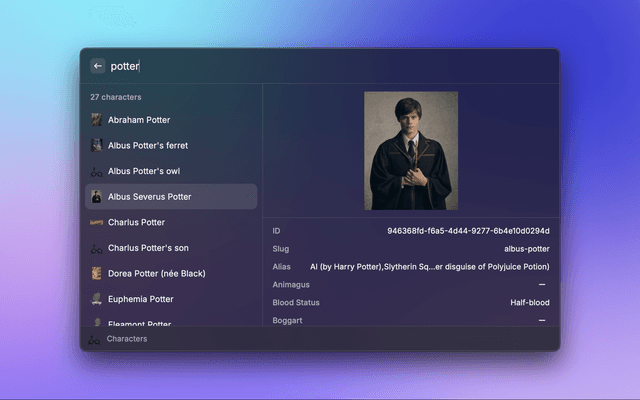The height and width of the screenshot is (400, 640).
Task: Click the "albus-potter" slug value
Action: (526, 249)
